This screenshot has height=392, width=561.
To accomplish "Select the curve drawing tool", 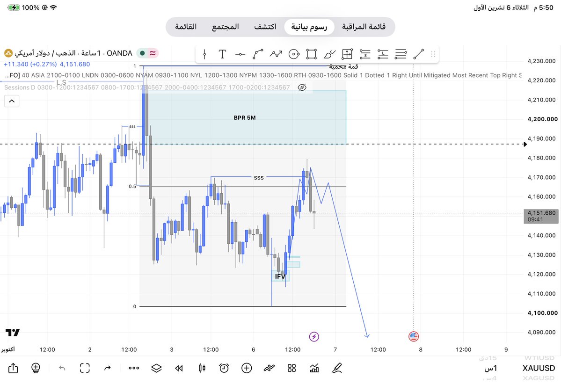I will [x=258, y=54].
